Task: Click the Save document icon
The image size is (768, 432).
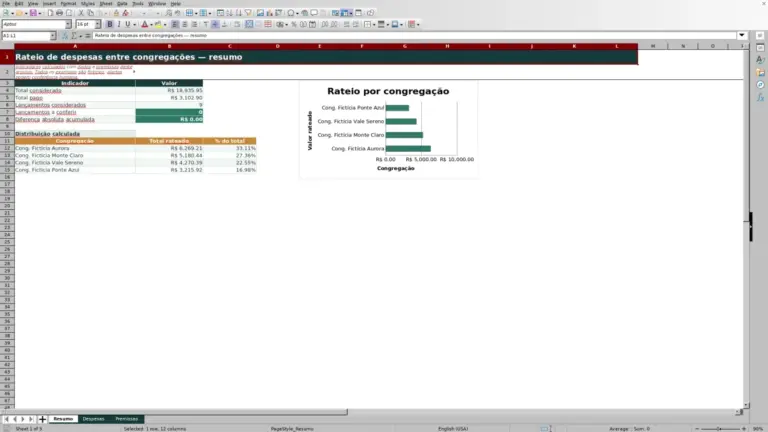Action: coord(33,13)
